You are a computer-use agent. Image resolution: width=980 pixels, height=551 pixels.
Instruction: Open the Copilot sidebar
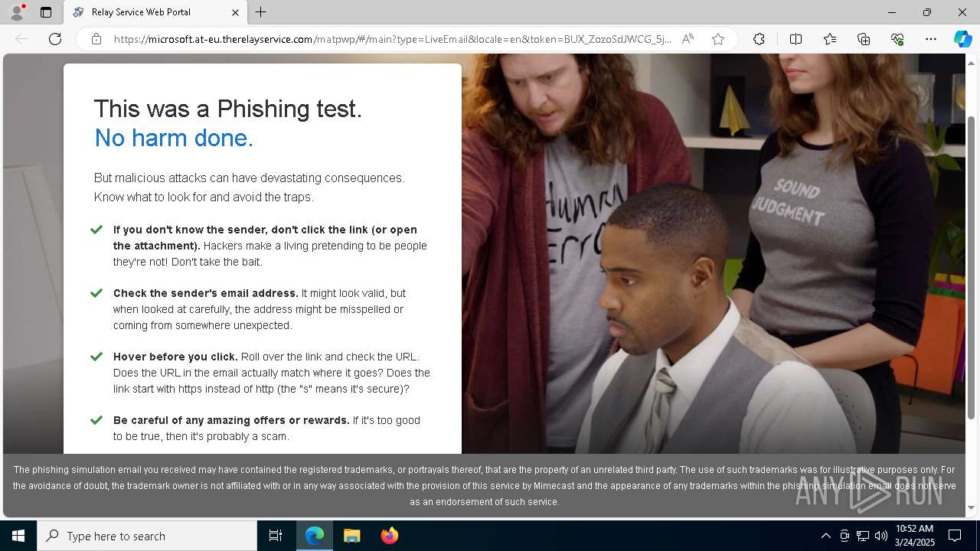(x=962, y=39)
